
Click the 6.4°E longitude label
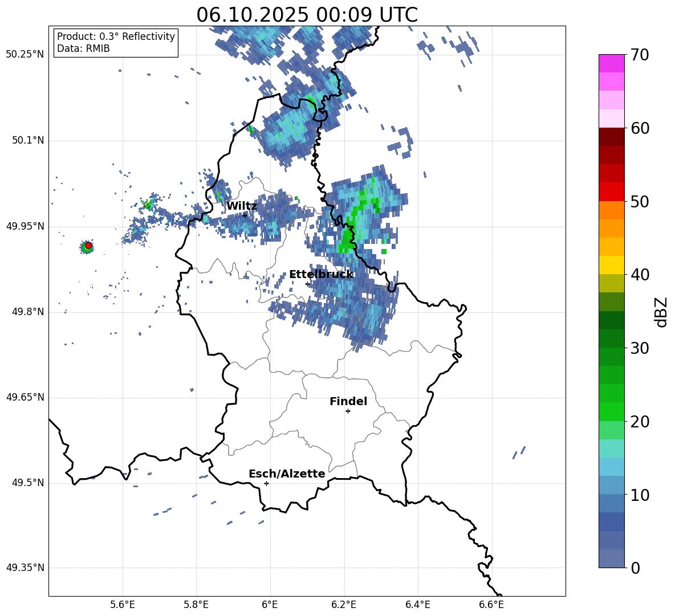417,605
